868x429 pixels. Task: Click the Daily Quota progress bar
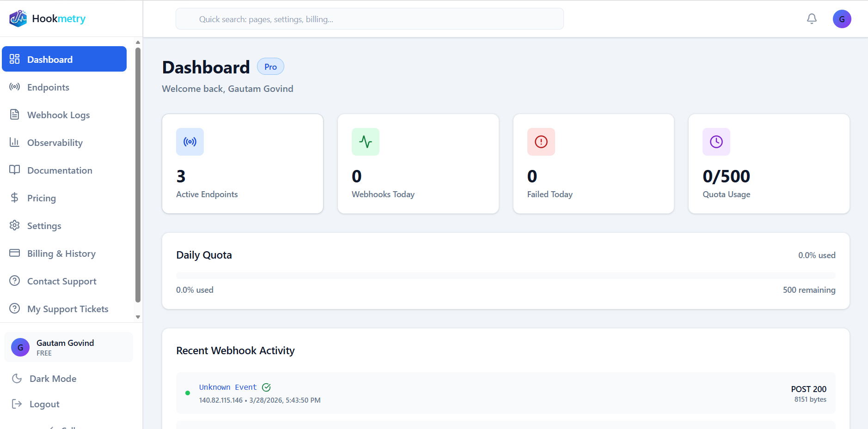point(505,274)
